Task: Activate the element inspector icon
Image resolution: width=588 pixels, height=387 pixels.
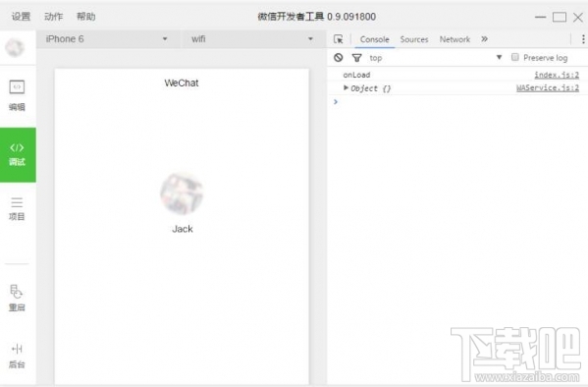Action: [x=339, y=39]
